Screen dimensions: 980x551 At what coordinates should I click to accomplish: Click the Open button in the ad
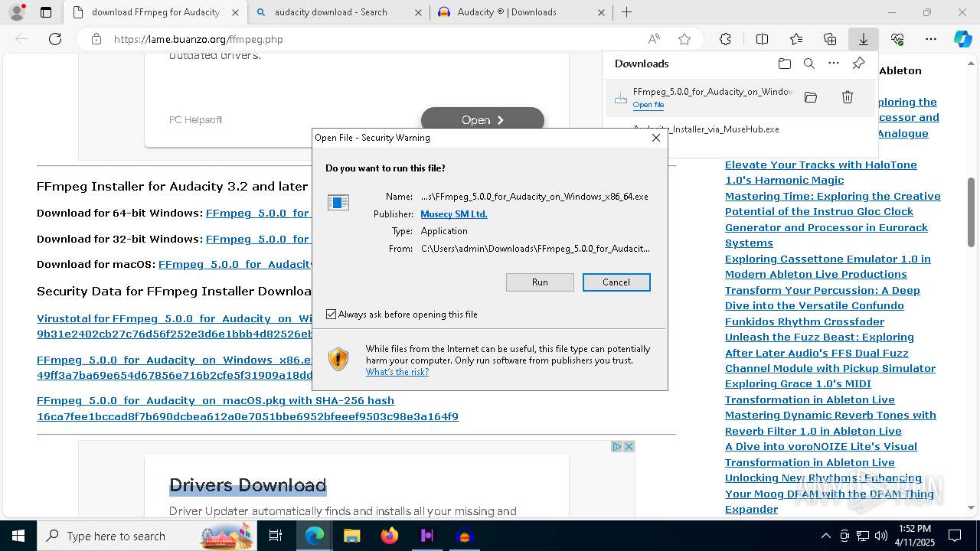pyautogui.click(x=482, y=120)
